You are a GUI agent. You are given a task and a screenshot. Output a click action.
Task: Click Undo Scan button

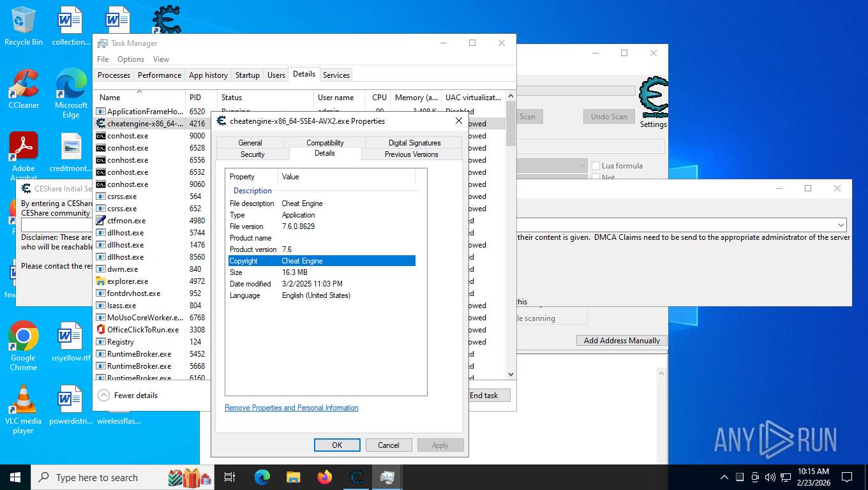click(x=609, y=117)
